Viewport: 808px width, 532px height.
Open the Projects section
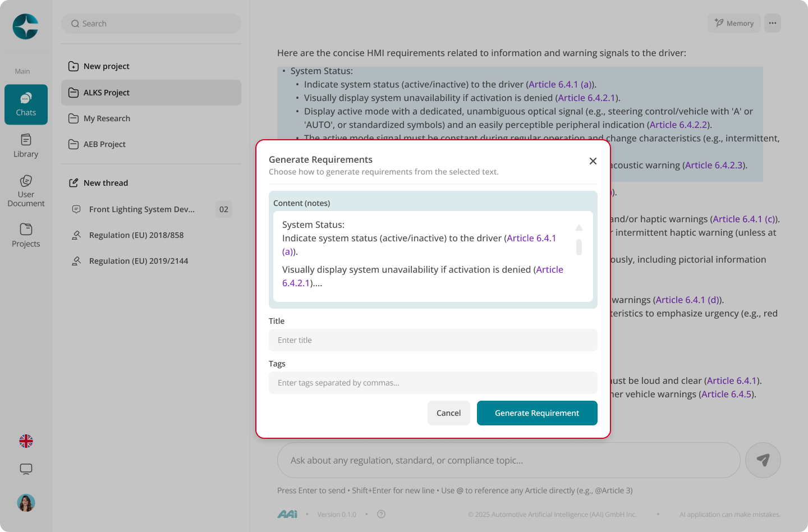click(x=26, y=235)
